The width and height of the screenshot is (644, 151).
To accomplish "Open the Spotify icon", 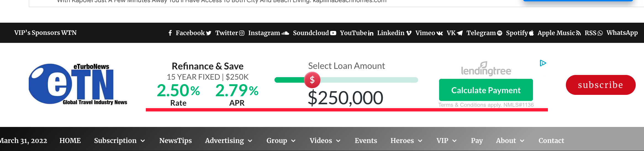I will [x=500, y=33].
